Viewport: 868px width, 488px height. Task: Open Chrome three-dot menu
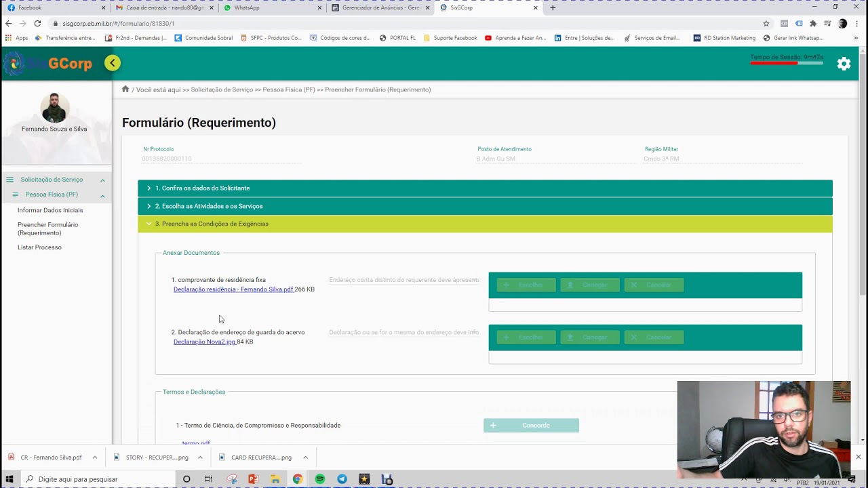tap(857, 23)
